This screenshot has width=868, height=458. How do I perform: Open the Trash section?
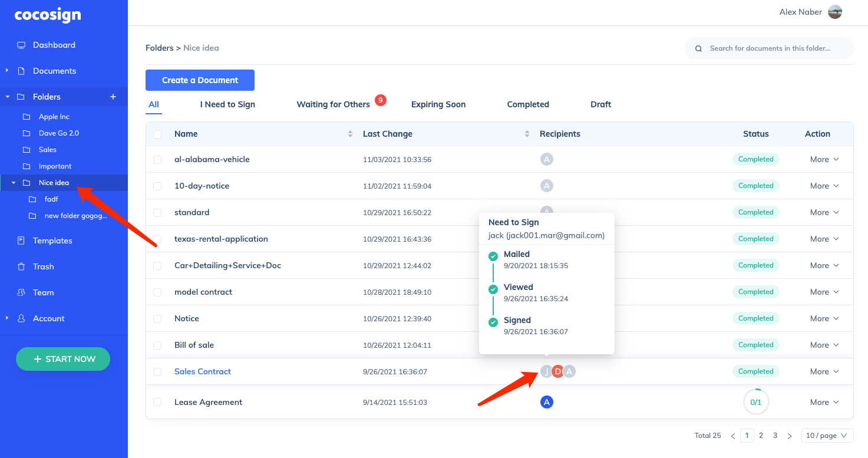pyautogui.click(x=42, y=266)
